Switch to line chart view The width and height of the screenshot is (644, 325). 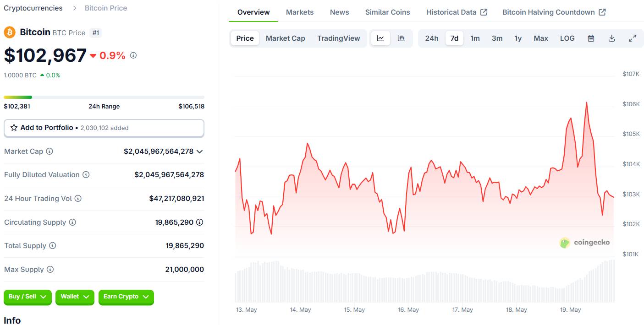click(x=380, y=38)
